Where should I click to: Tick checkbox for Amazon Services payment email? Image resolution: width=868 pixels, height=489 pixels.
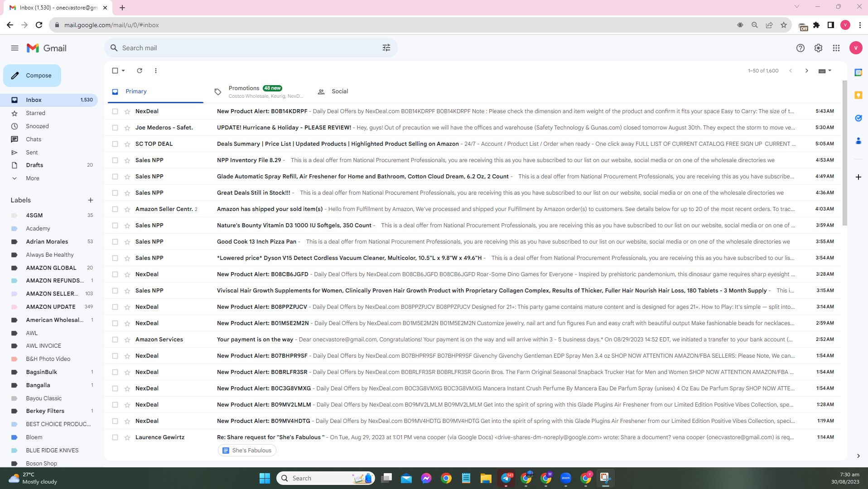click(x=115, y=340)
